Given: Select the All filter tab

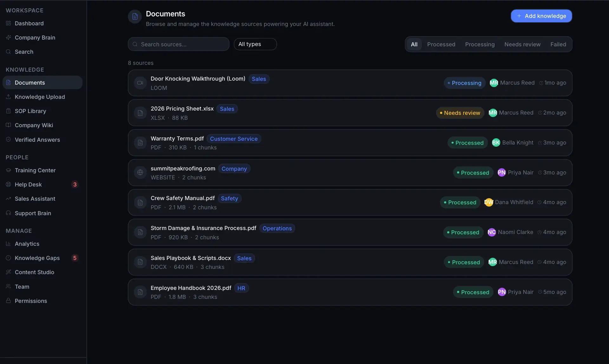Looking at the screenshot, I should 414,44.
